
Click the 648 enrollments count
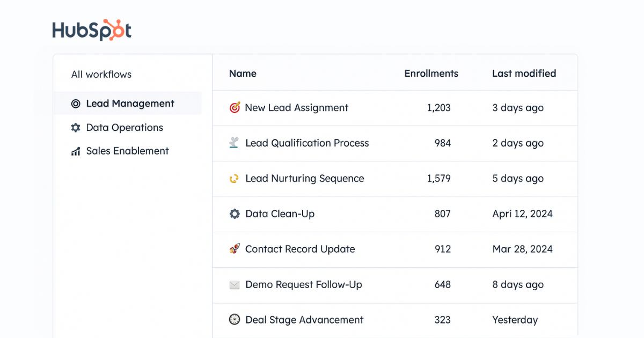pos(442,285)
